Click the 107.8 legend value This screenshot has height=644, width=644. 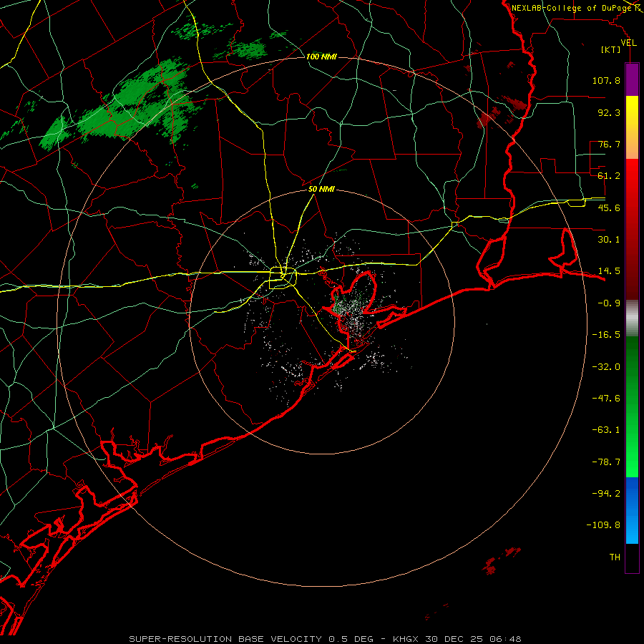click(x=606, y=80)
